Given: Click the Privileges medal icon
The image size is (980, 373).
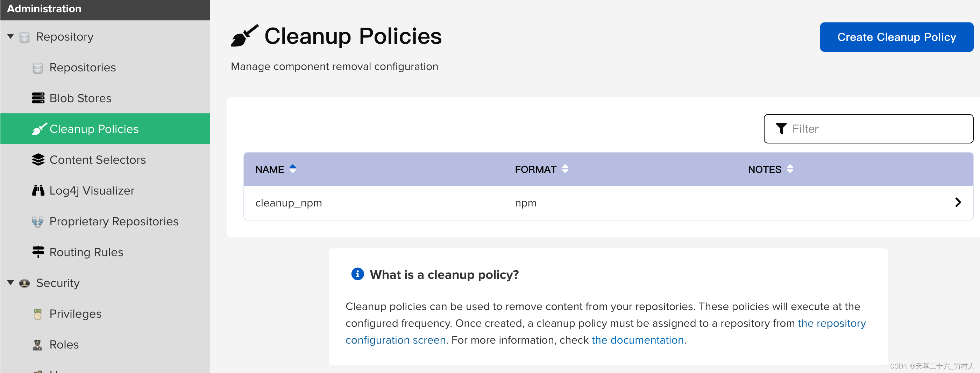Looking at the screenshot, I should click(38, 314).
